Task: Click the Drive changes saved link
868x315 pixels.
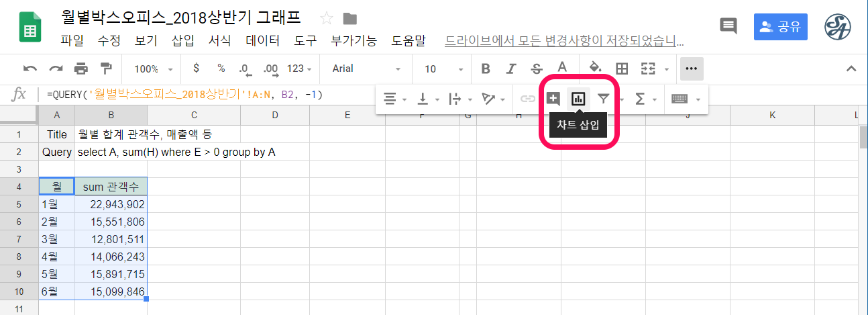Action: click(565, 40)
